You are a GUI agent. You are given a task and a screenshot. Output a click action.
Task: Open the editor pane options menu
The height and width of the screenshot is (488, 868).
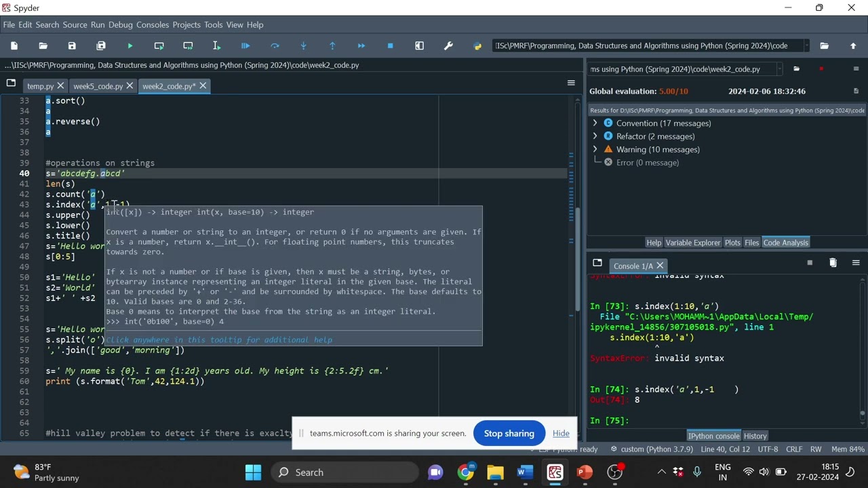(571, 83)
